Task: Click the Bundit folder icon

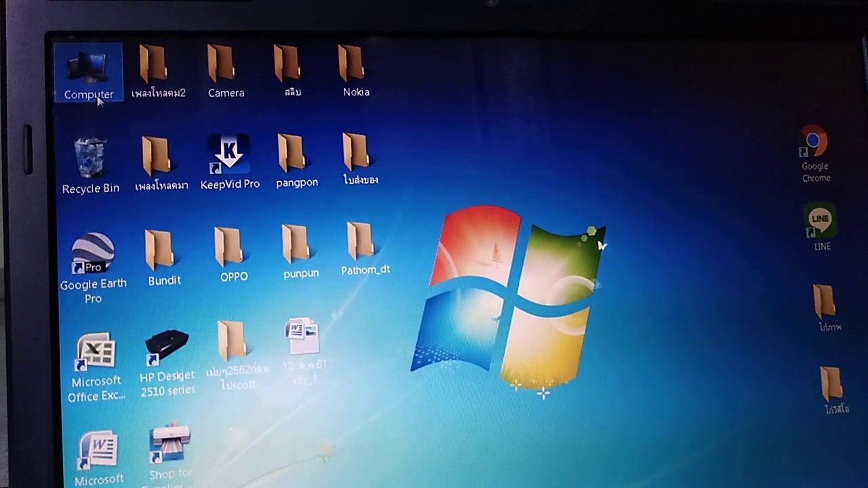Action: pyautogui.click(x=163, y=258)
